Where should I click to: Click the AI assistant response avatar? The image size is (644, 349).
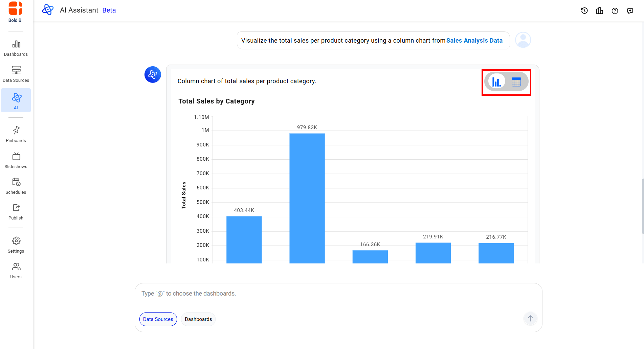(x=153, y=74)
